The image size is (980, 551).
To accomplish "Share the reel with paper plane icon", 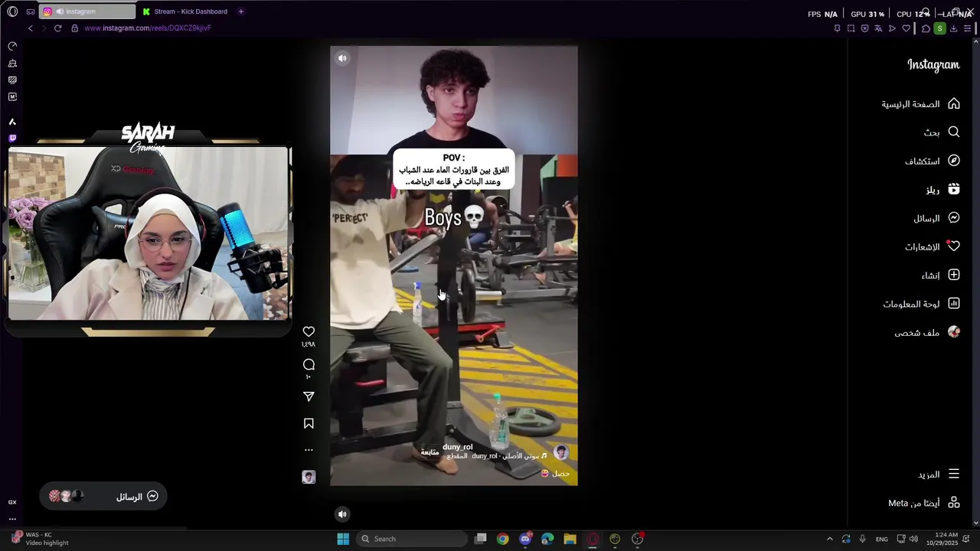I will (x=309, y=396).
